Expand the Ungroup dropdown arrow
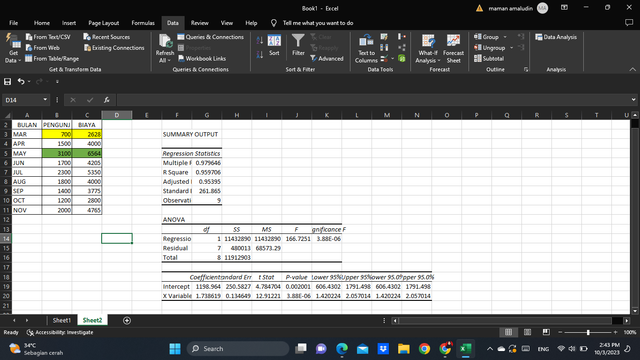This screenshot has height=360, width=640. click(x=511, y=48)
